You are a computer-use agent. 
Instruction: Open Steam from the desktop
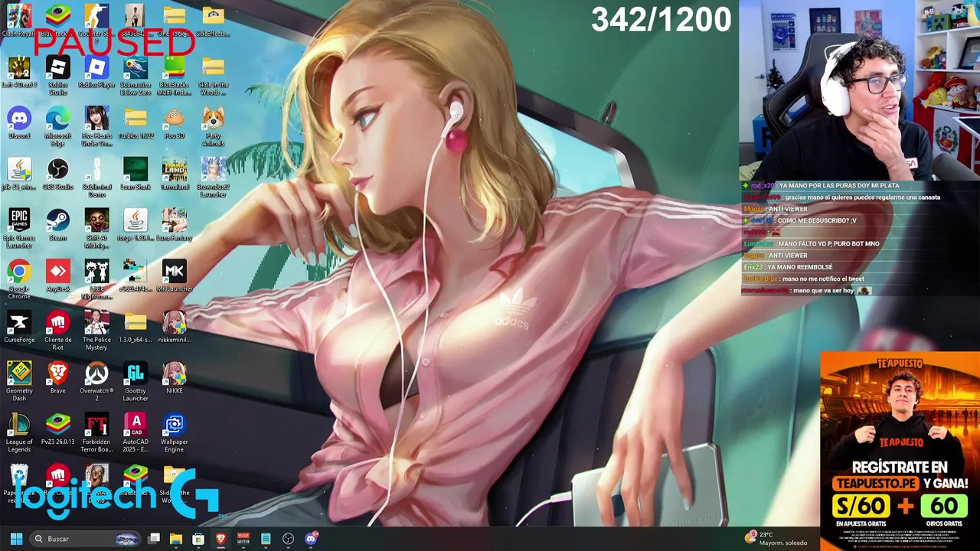point(58,225)
